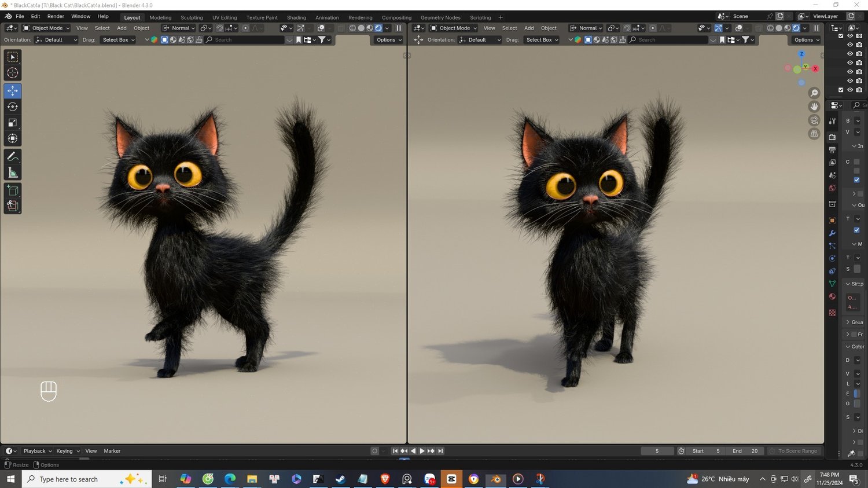
Task: Switch to the Sculpting workspace tab
Action: (x=192, y=17)
